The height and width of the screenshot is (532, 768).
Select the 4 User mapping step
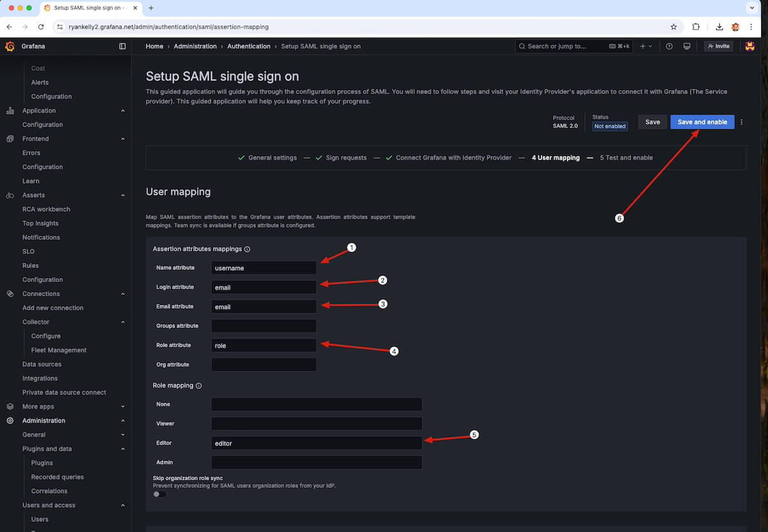(556, 158)
